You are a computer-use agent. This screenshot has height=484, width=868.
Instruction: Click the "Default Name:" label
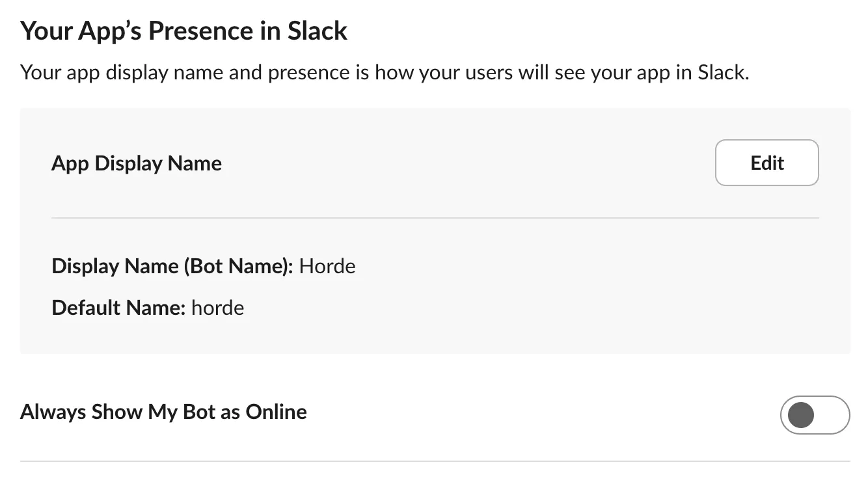pyautogui.click(x=118, y=307)
